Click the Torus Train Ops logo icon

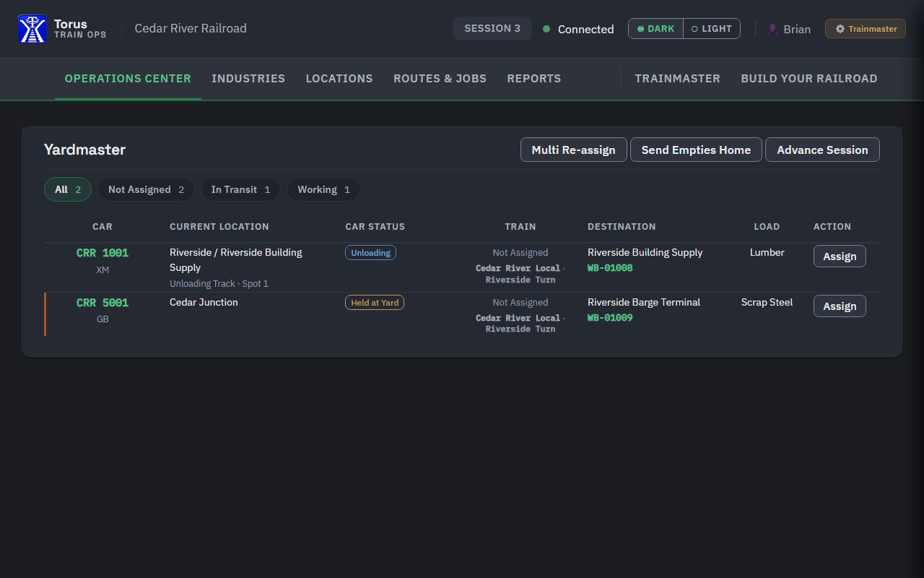[32, 29]
